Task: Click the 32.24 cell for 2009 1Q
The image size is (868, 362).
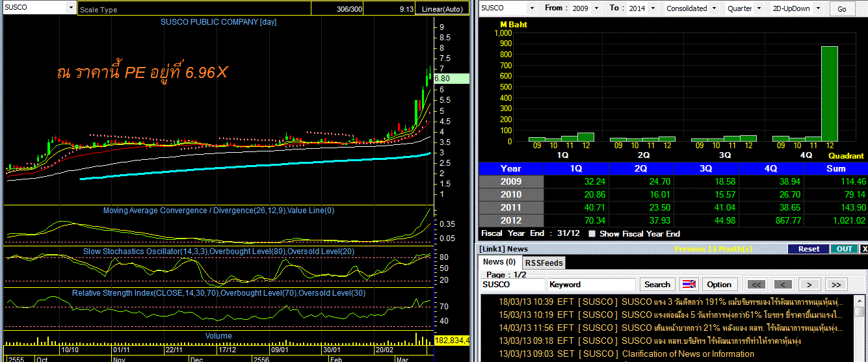Action: (x=576, y=181)
